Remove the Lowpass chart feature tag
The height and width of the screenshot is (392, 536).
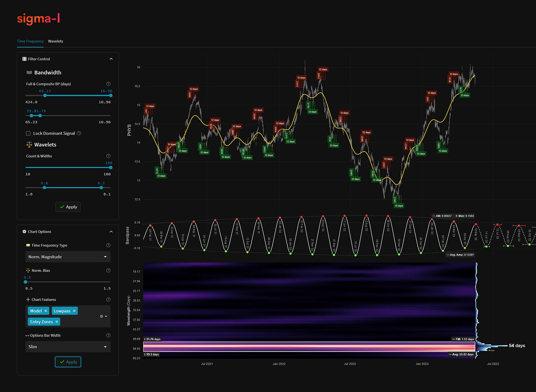click(74, 311)
